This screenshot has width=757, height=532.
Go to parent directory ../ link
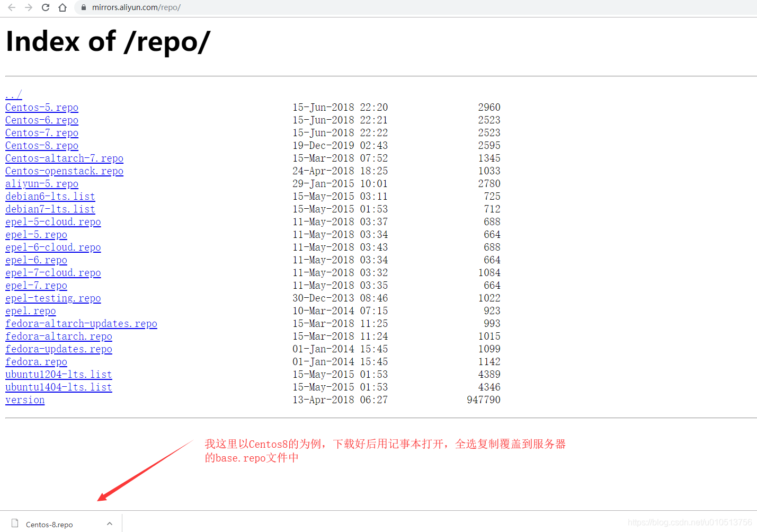(14, 95)
